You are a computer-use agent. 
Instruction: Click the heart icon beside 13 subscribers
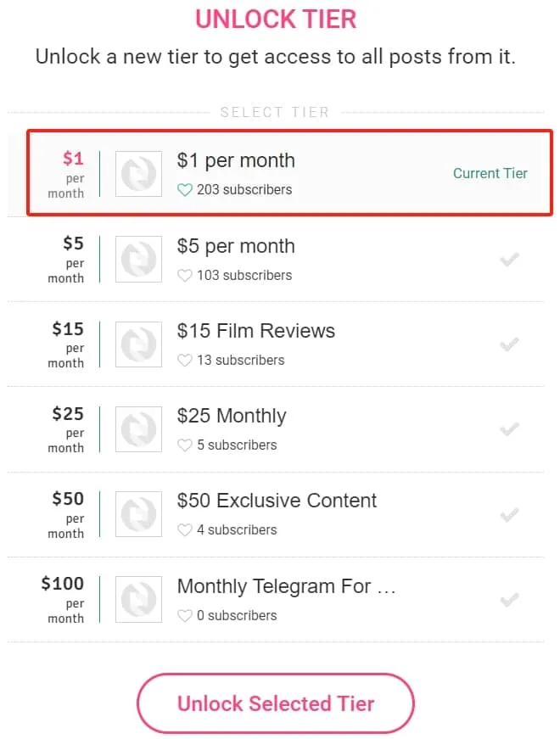184,360
